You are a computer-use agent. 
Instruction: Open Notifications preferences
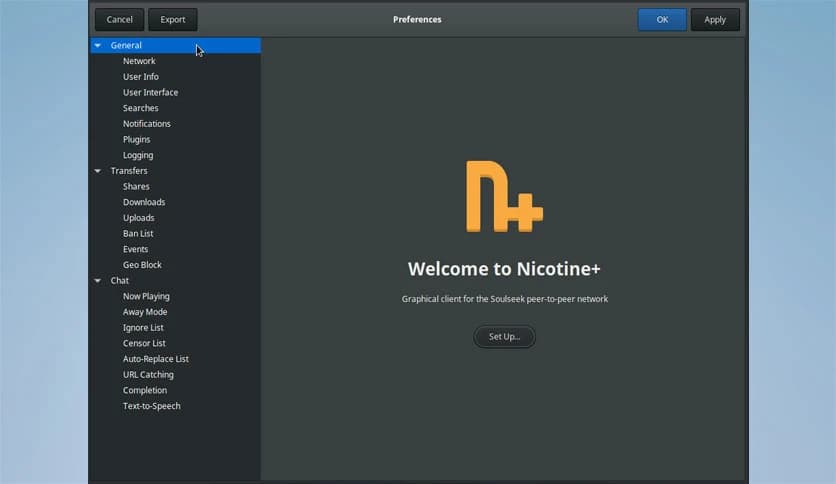coord(175,124)
